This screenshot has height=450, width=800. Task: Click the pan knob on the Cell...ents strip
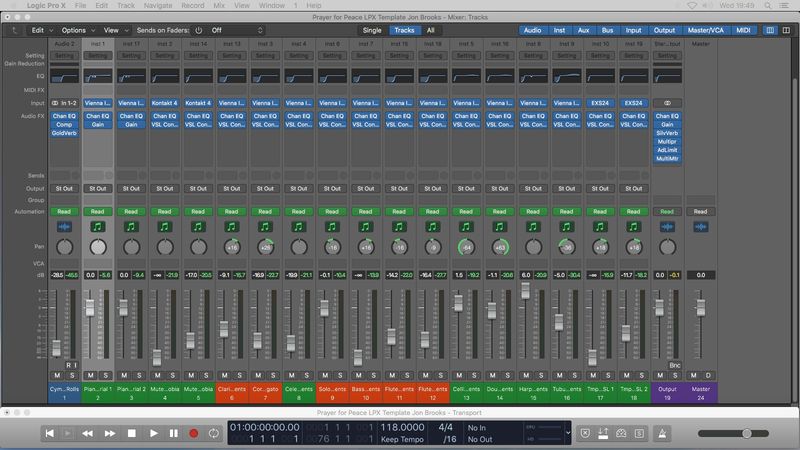click(466, 247)
